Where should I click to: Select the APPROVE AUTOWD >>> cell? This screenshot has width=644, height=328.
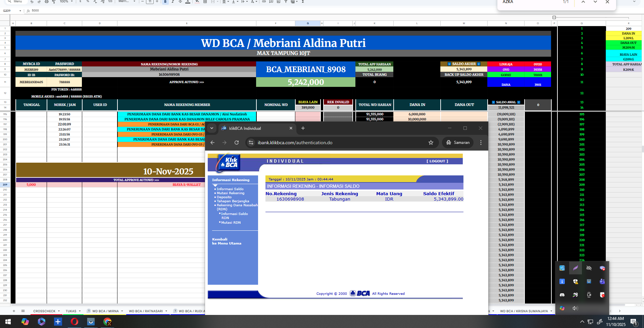tap(186, 82)
